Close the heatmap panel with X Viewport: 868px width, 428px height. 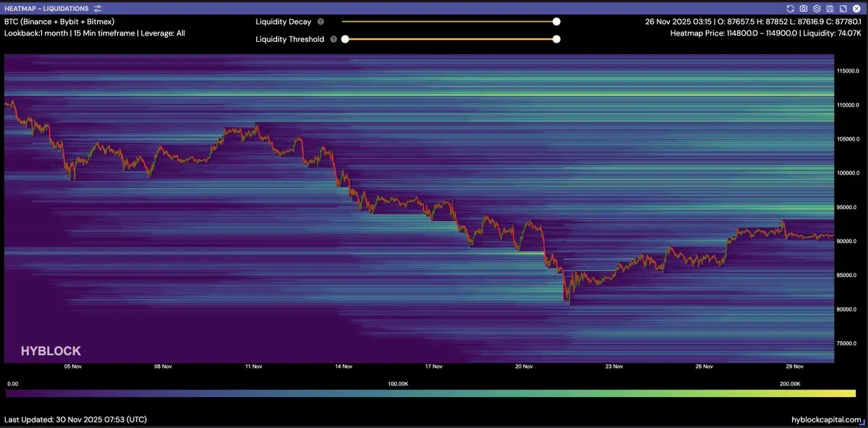point(856,9)
